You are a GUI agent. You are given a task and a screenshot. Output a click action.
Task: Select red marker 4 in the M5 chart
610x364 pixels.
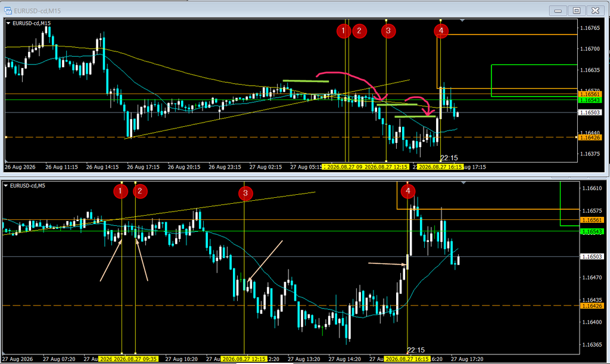pos(407,191)
